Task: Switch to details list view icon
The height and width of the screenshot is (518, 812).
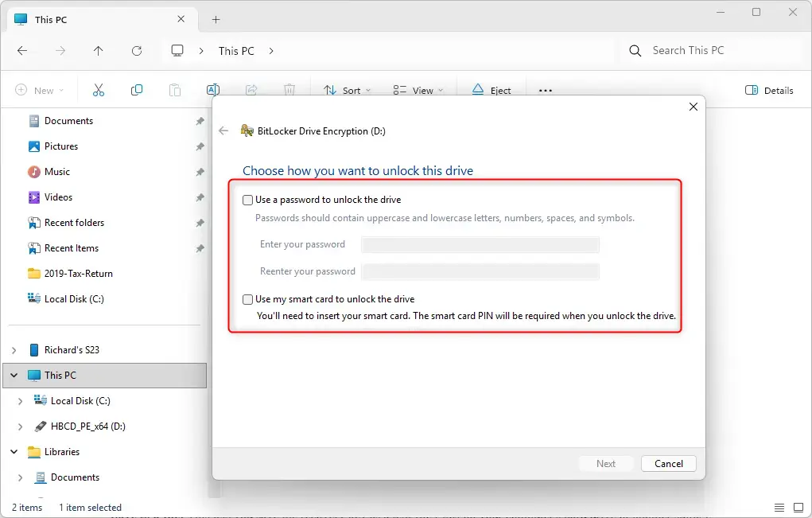Action: pos(779,507)
